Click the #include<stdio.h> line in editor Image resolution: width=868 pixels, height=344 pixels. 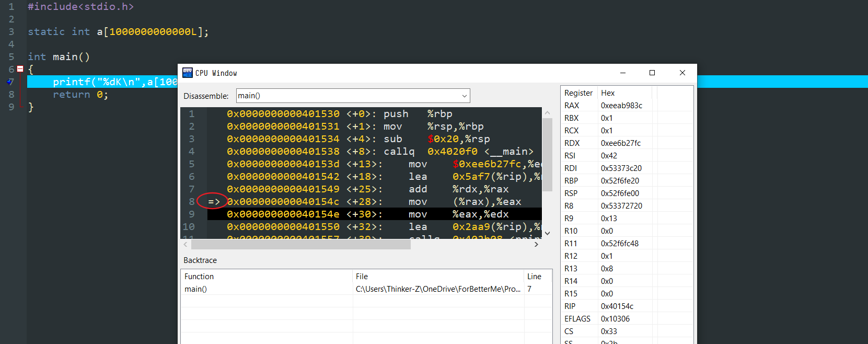[x=80, y=6]
